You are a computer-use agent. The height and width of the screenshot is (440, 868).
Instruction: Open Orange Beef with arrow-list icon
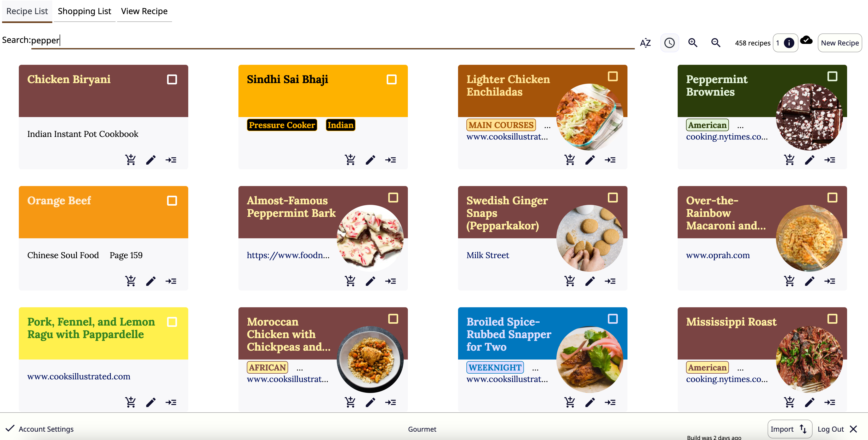point(171,281)
